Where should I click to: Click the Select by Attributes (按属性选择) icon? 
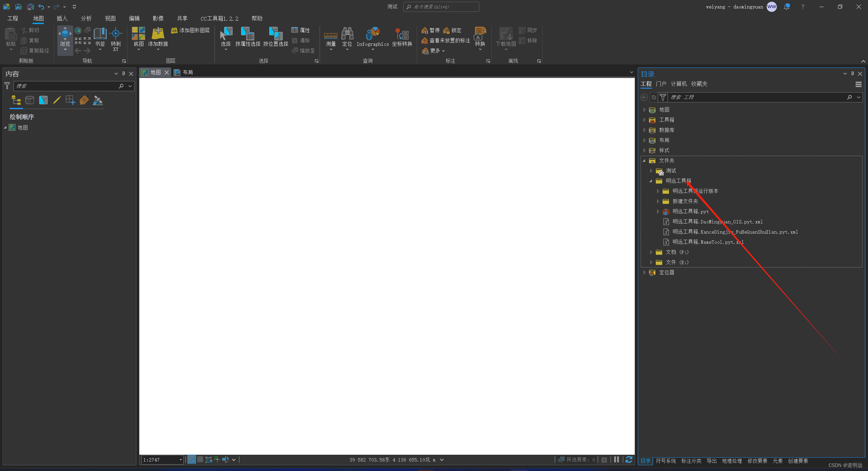click(248, 34)
